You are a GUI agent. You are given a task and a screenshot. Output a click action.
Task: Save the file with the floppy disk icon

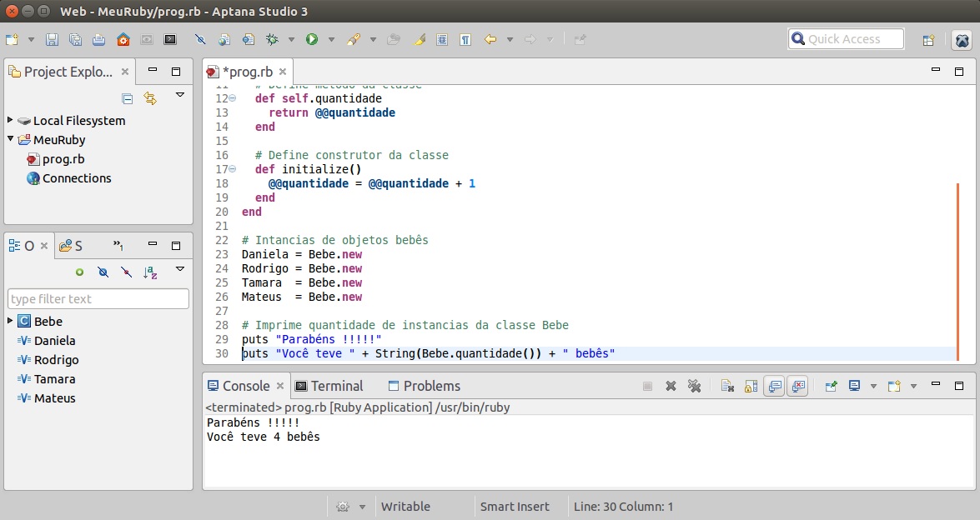pos(52,39)
